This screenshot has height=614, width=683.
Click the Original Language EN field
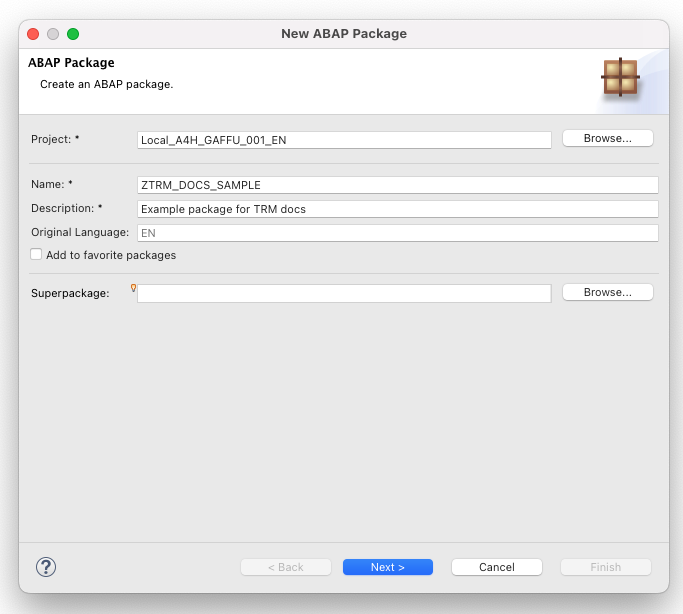[398, 233]
